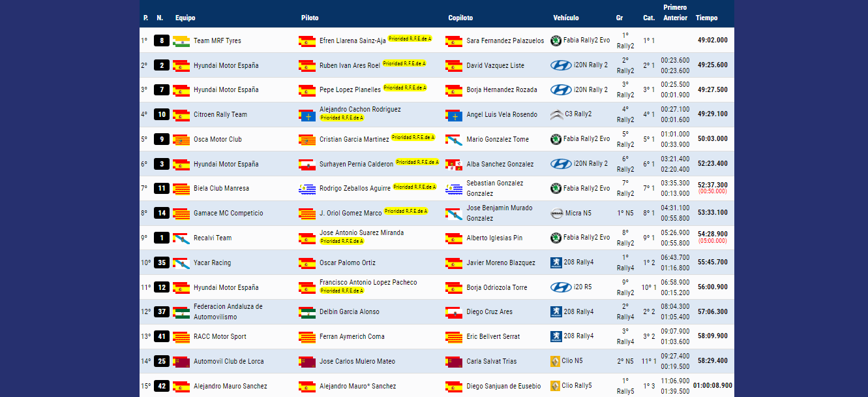This screenshot has height=397, width=868.
Task: Click the Murcia flag beside Automovil Club de Lorca
Action: click(x=181, y=362)
